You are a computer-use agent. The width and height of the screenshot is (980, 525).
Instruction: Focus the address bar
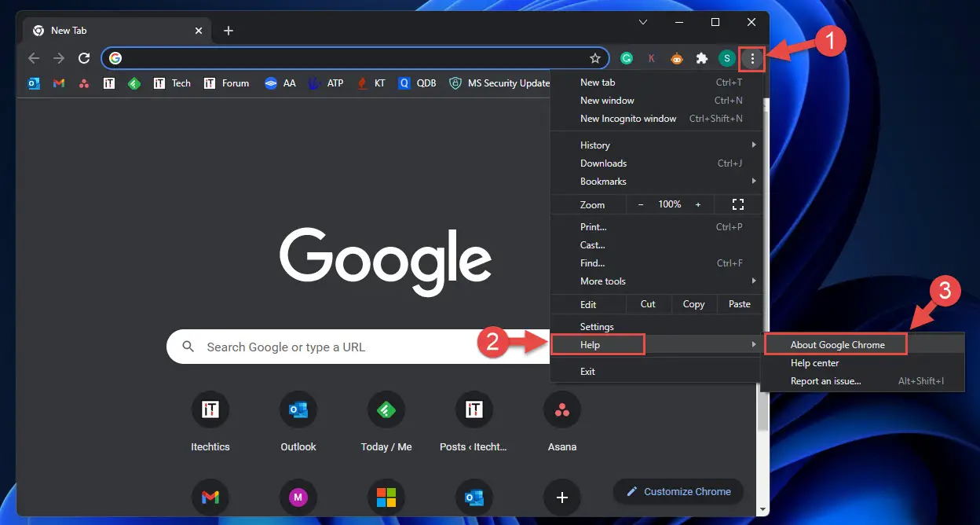(x=353, y=58)
